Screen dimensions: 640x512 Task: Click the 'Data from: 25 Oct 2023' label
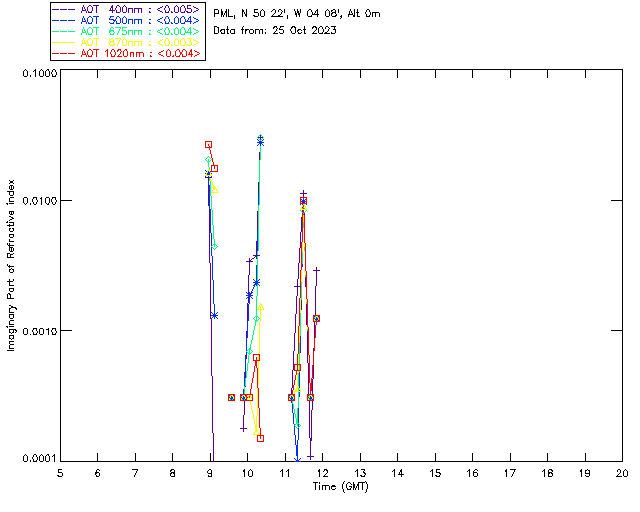point(276,31)
